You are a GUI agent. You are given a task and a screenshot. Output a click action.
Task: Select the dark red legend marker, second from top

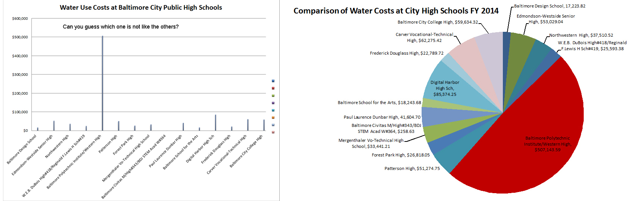coord(273,88)
